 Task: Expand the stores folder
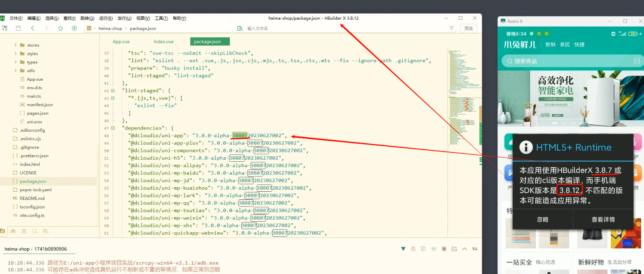(x=16, y=45)
